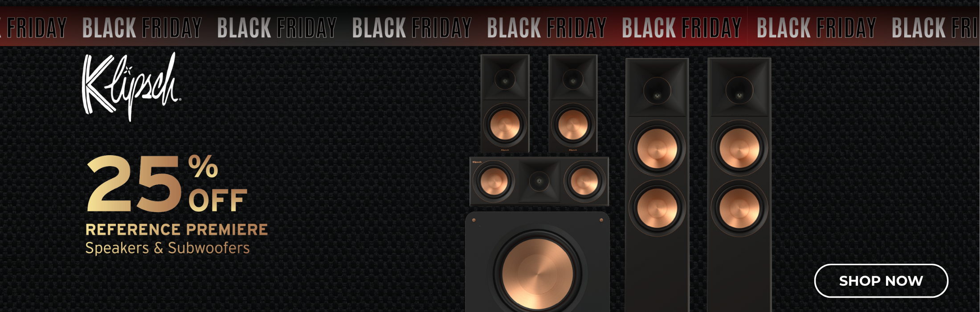Image resolution: width=980 pixels, height=312 pixels.
Task: Click horn tweeter on left tower speaker
Action: coord(657,91)
